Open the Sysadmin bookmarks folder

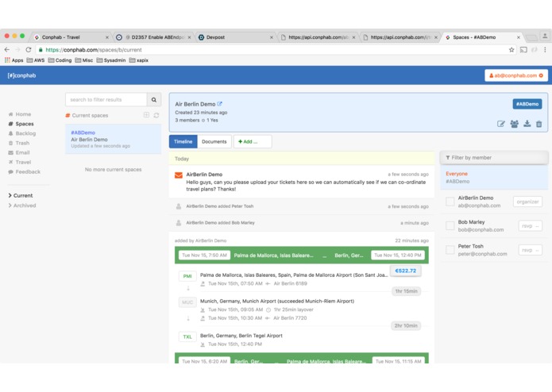pyautogui.click(x=111, y=60)
